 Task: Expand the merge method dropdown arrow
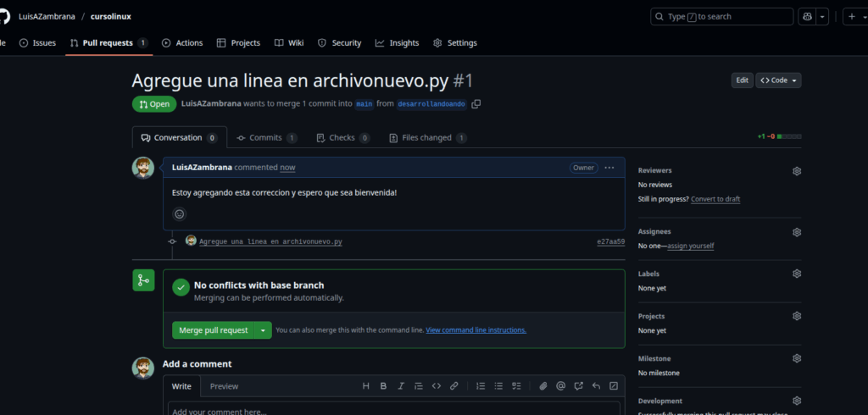pyautogui.click(x=264, y=330)
